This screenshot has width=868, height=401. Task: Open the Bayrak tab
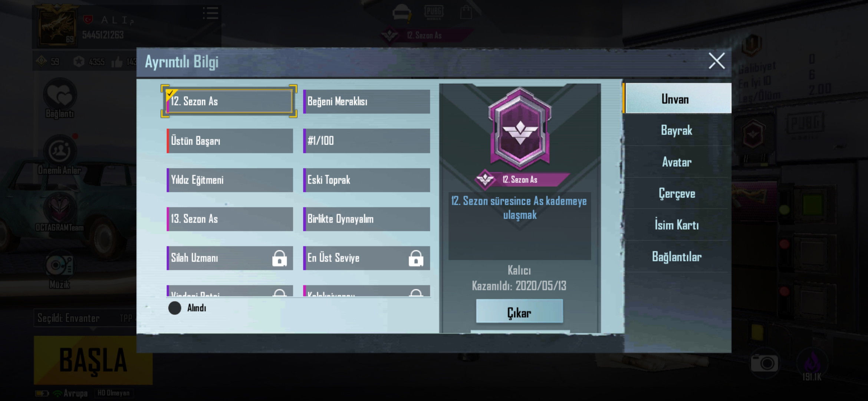click(x=676, y=130)
